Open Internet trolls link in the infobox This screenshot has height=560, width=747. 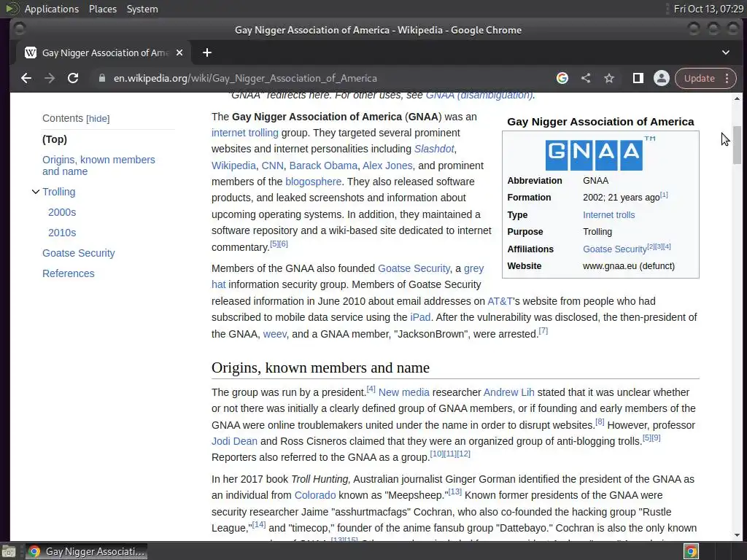(608, 215)
